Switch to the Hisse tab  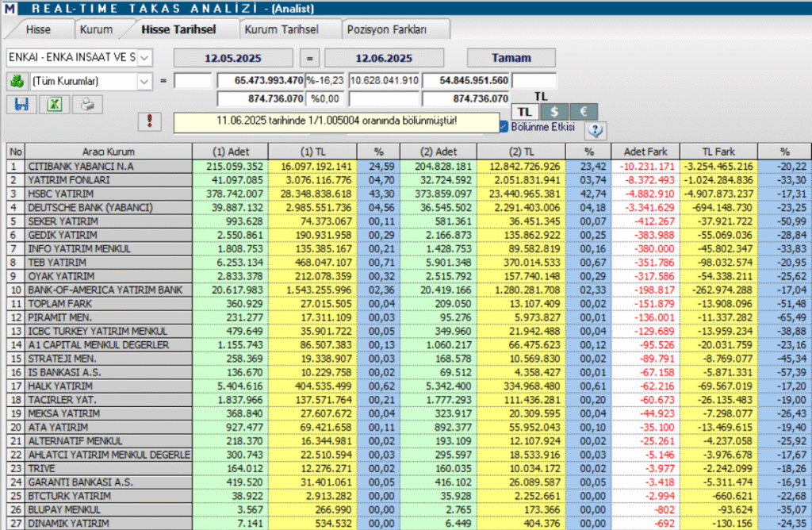pyautogui.click(x=38, y=29)
